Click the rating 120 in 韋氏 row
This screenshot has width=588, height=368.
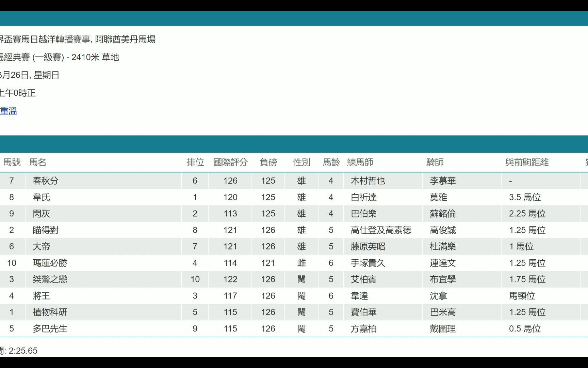pyautogui.click(x=230, y=197)
